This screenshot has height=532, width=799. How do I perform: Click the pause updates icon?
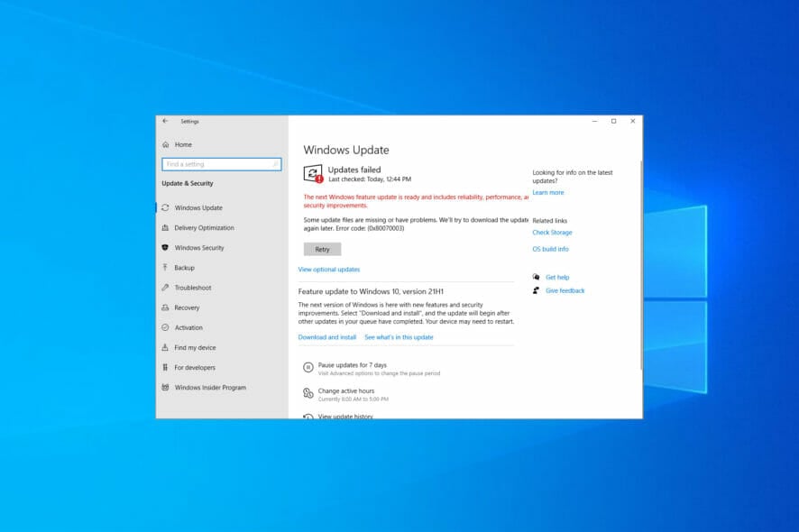pyautogui.click(x=308, y=367)
